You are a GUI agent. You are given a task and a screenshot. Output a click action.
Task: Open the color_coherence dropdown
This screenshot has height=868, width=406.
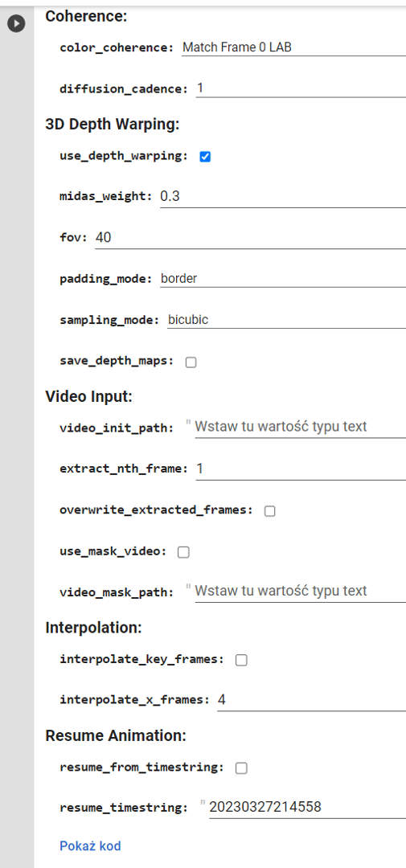coord(293,47)
